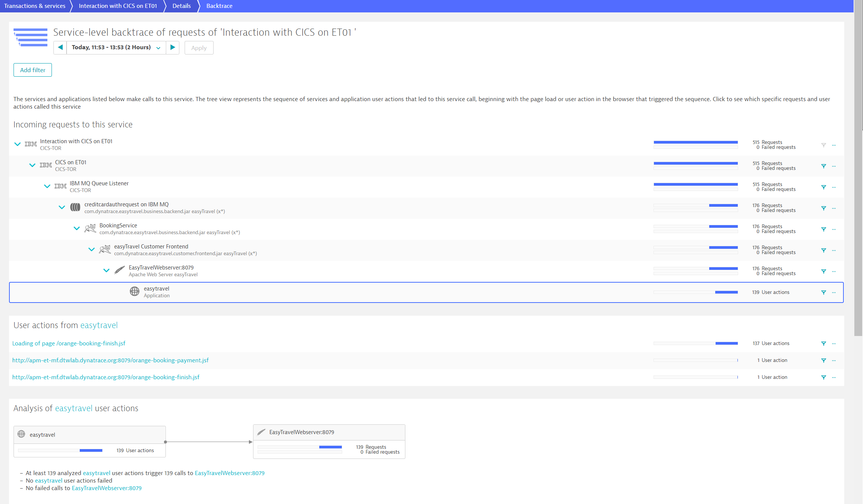The image size is (863, 504).
Task: Go to the next timeframe with right arrow
Action: coord(173,47)
